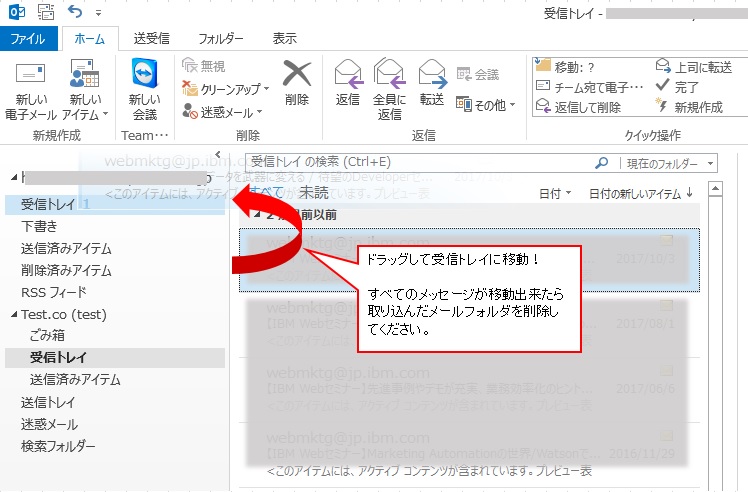Click the magnifier search icon

click(602, 163)
